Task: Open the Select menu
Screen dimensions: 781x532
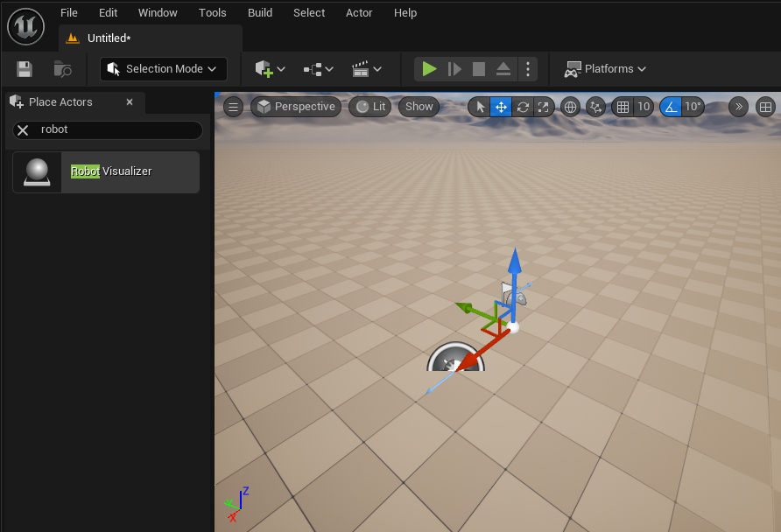Action: click(309, 13)
